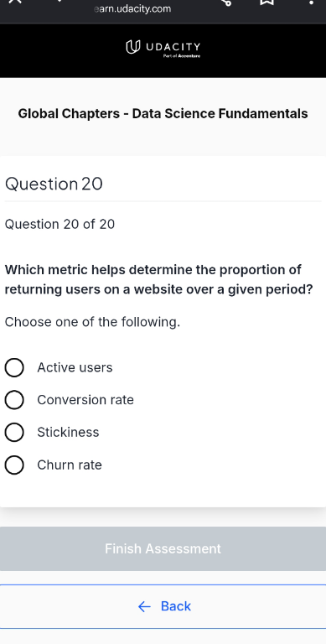Share this page using the share icon

[226, 3]
